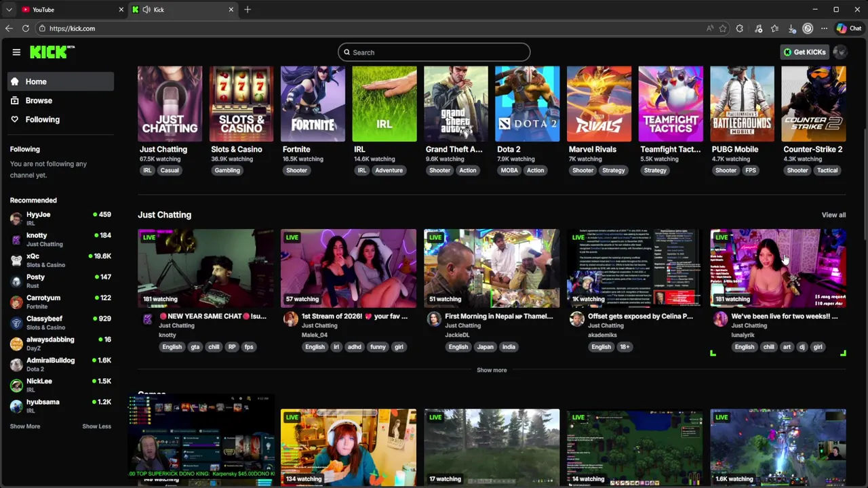The width and height of the screenshot is (868, 488).
Task: Open the tab search dropdown arrow
Action: tap(9, 9)
